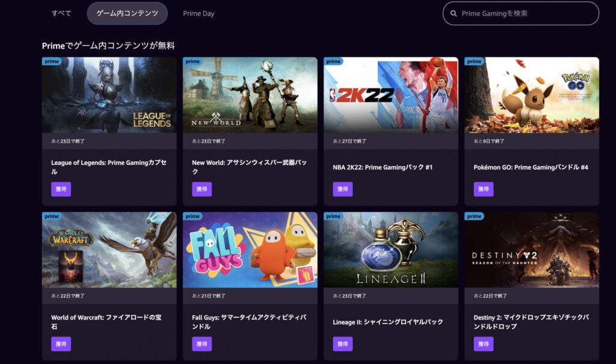
Task: Click the search magnifier icon
Action: [454, 13]
